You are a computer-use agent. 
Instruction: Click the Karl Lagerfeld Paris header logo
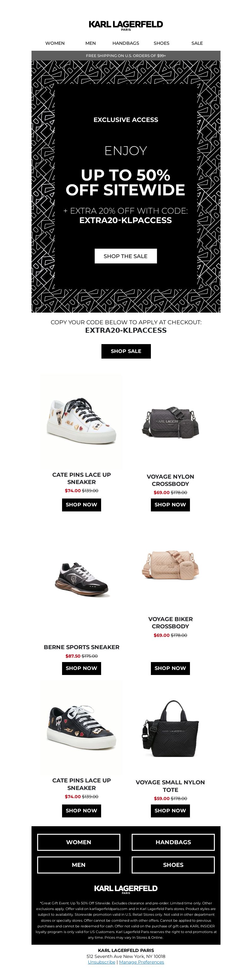(126, 26)
